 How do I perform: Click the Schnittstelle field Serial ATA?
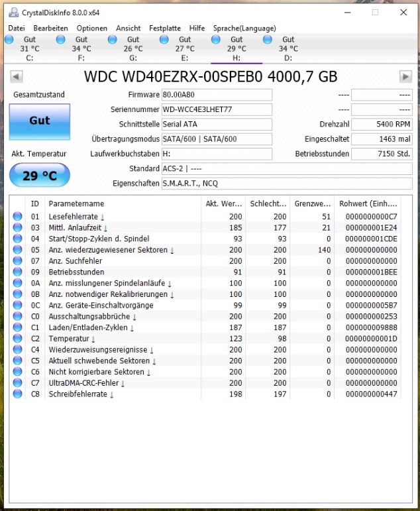point(217,124)
